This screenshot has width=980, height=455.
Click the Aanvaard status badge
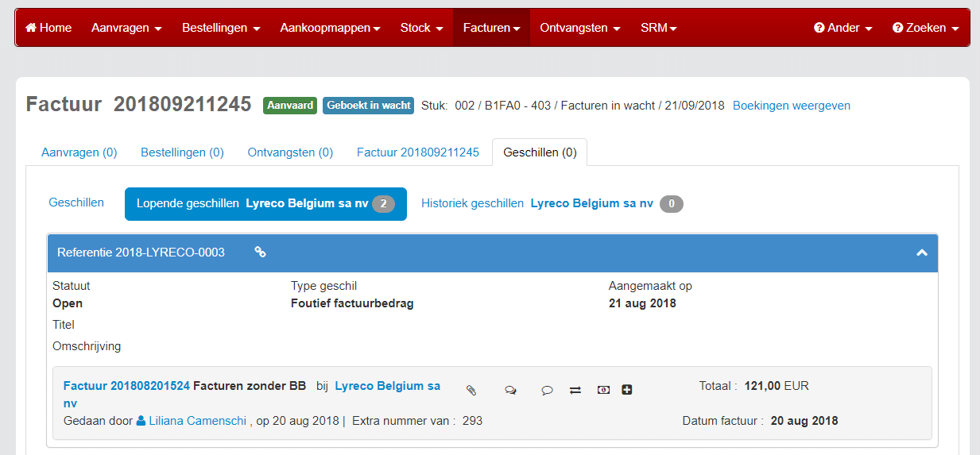coord(290,106)
